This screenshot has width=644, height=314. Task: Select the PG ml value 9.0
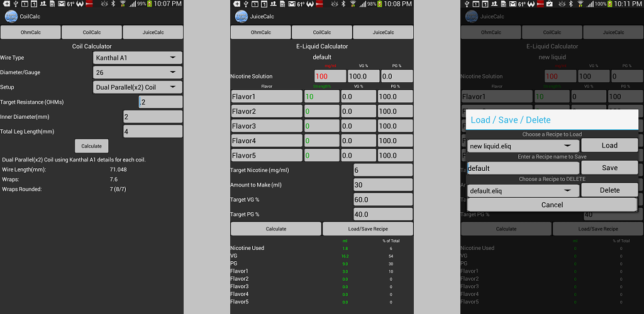[x=345, y=264]
